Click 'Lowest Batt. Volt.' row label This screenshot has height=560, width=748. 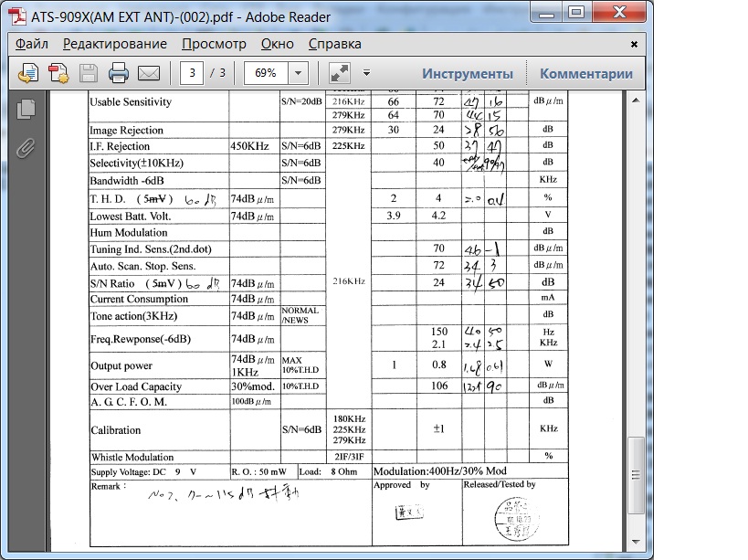(x=131, y=217)
